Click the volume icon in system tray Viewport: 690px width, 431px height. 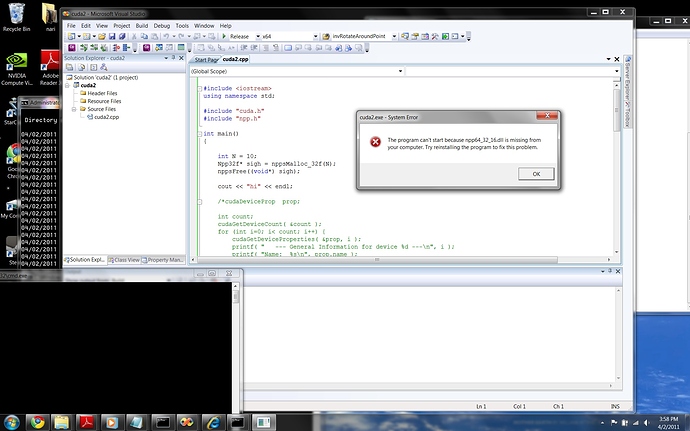(646, 423)
